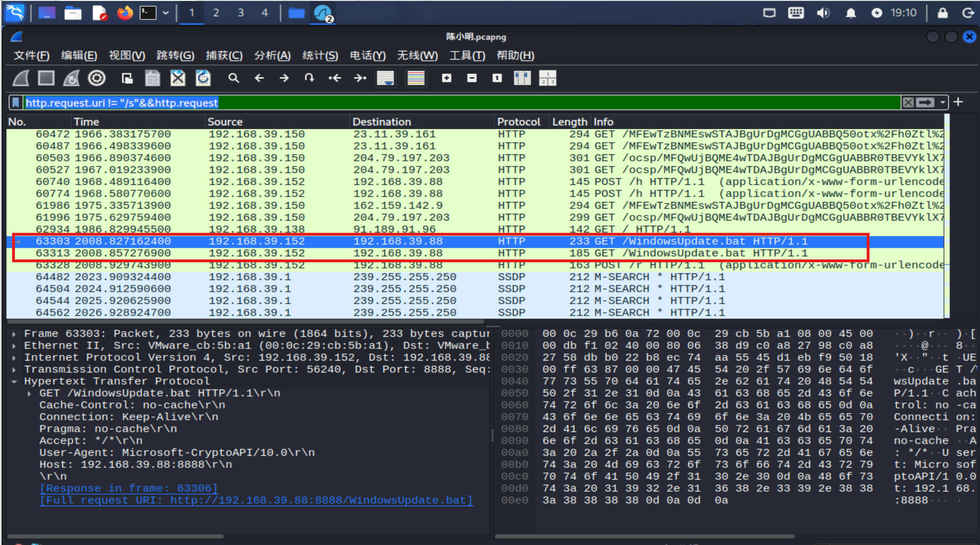Sort packets by the Protocol column header
The height and width of the screenshot is (545, 980).
(518, 122)
